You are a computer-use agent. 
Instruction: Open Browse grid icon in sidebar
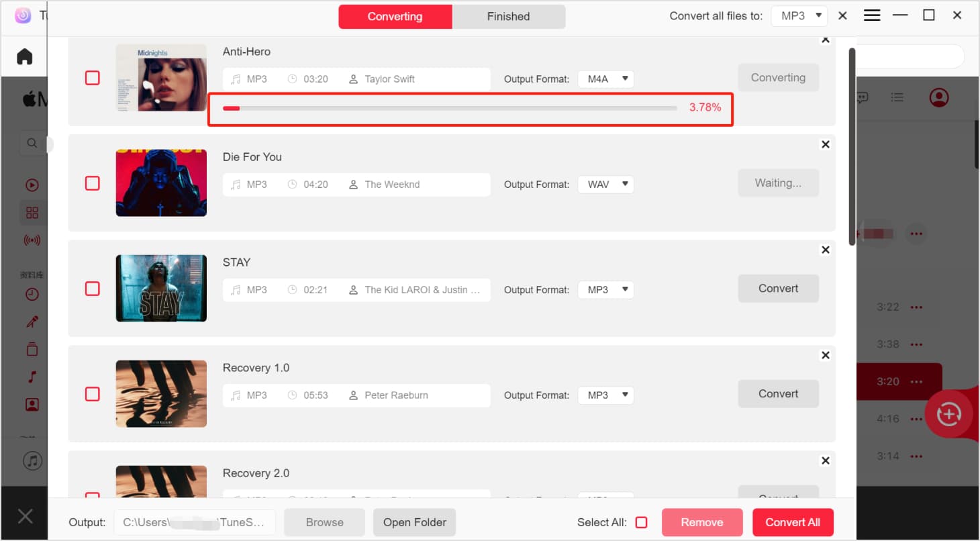[x=32, y=213]
